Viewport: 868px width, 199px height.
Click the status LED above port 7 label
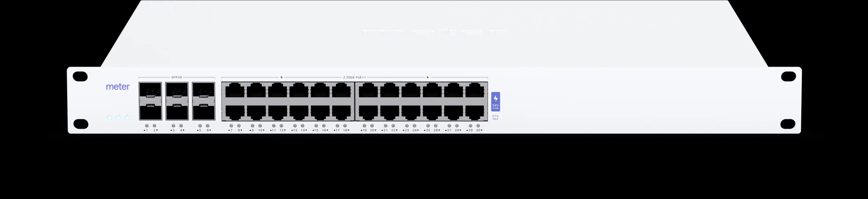(231, 126)
